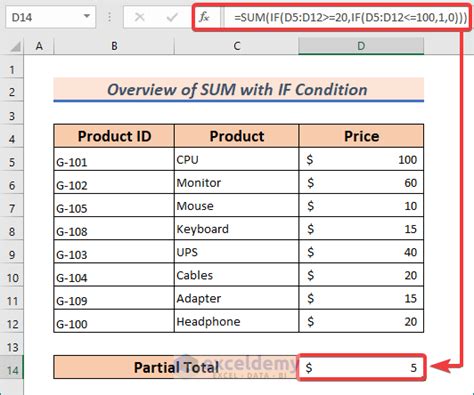474x395 pixels.
Task: Click cell G-103
Action: click(x=114, y=252)
